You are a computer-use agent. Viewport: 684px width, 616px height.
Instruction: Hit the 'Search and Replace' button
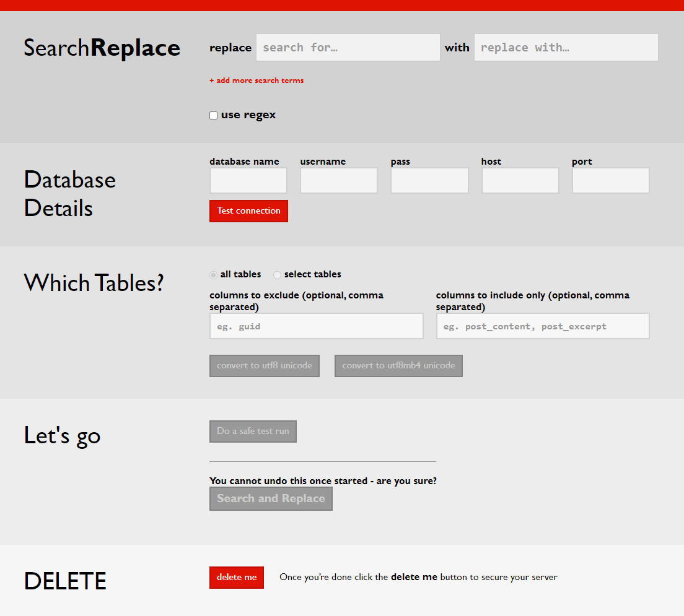(x=271, y=499)
